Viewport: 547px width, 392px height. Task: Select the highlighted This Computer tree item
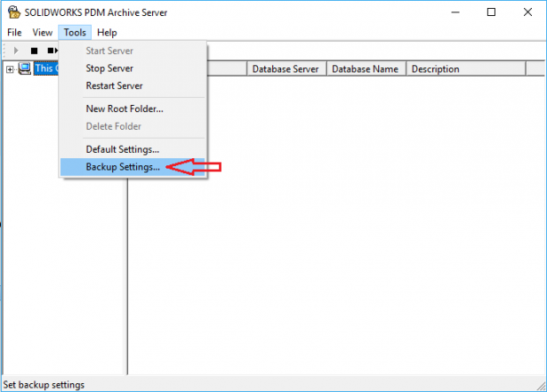click(46, 68)
